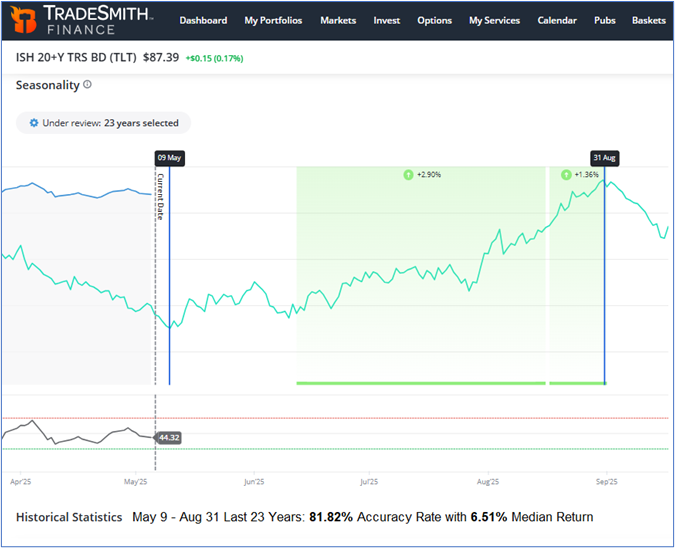
Task: Click the May'25 axis label
Action: click(136, 482)
